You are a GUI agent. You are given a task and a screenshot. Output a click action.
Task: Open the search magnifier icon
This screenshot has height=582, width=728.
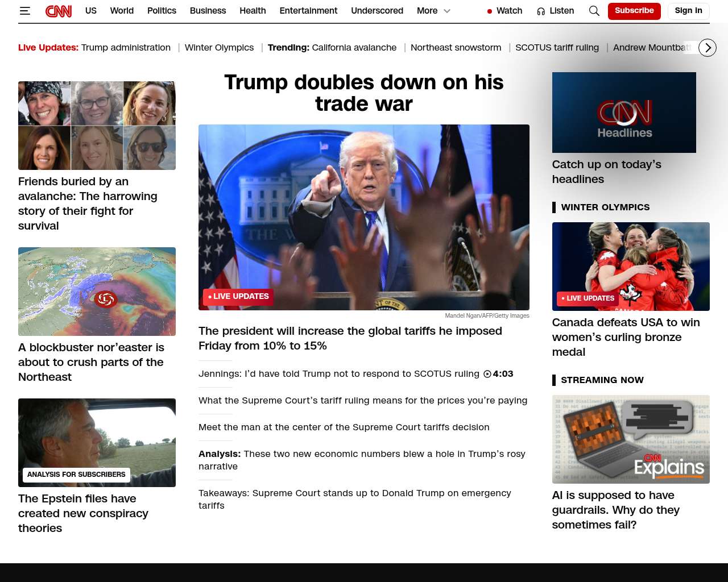594,11
